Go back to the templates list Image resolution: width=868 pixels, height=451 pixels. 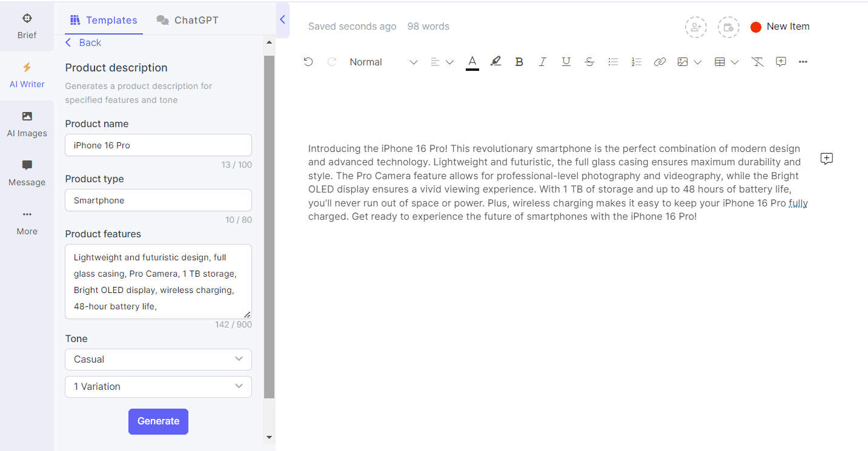[x=84, y=42]
